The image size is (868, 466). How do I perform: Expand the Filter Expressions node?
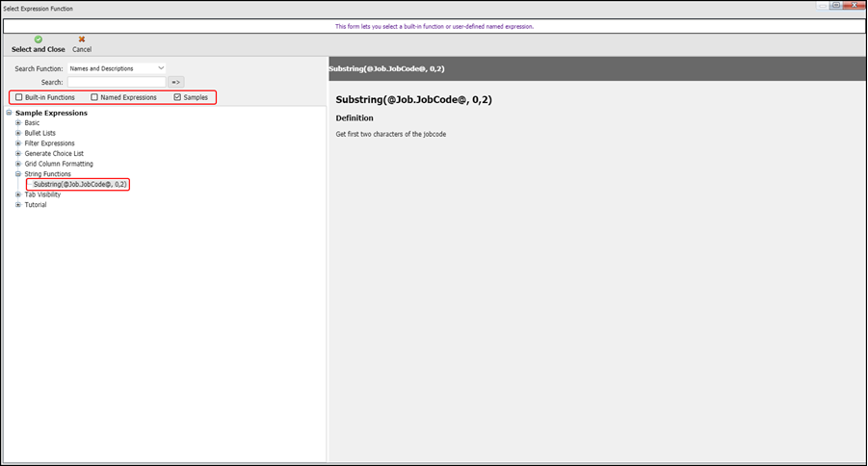tap(18, 143)
